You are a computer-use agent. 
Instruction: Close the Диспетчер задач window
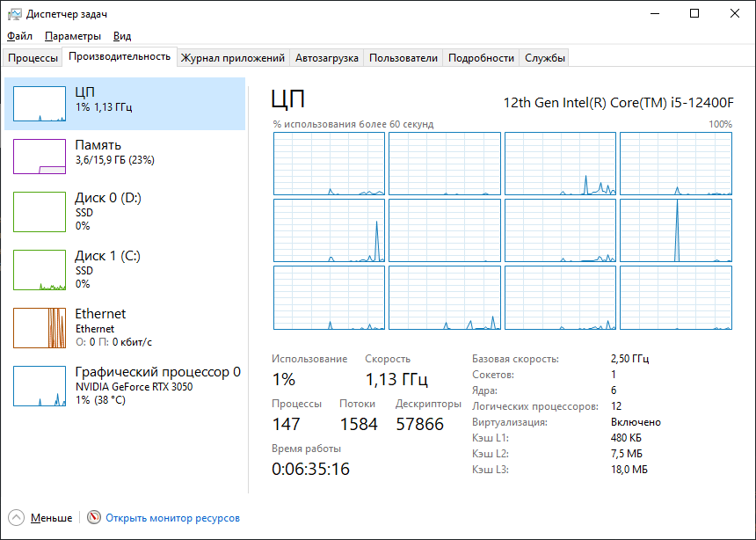click(x=734, y=13)
